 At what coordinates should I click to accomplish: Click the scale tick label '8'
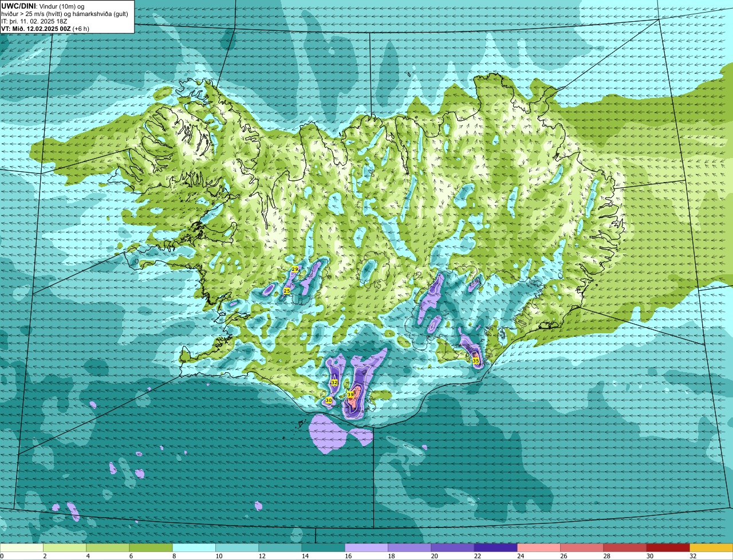pyautogui.click(x=173, y=556)
